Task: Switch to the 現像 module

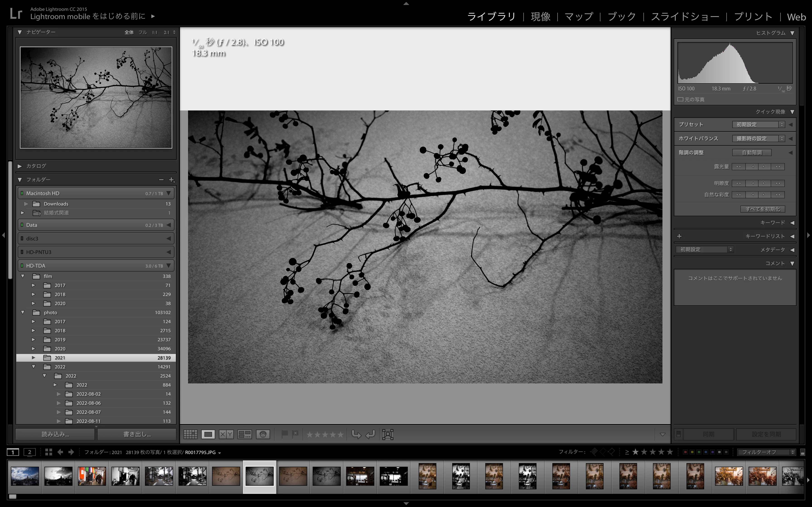Action: coord(540,17)
